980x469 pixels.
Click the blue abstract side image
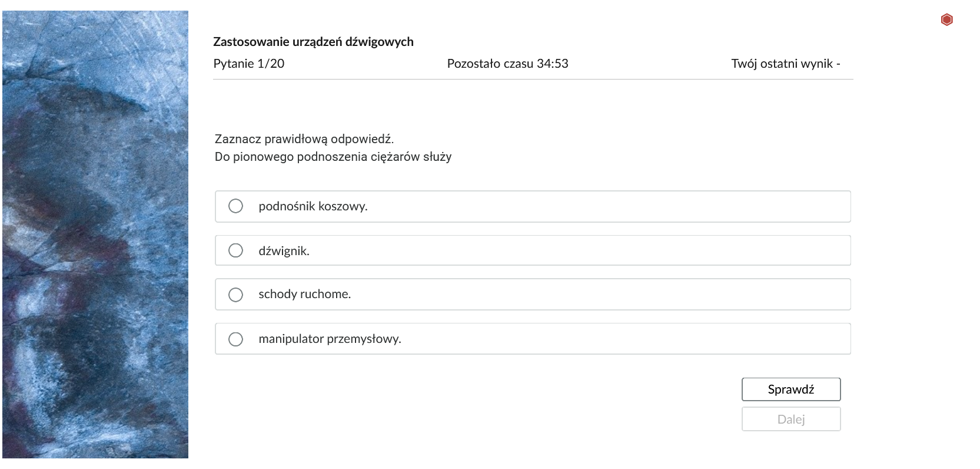[x=95, y=234]
